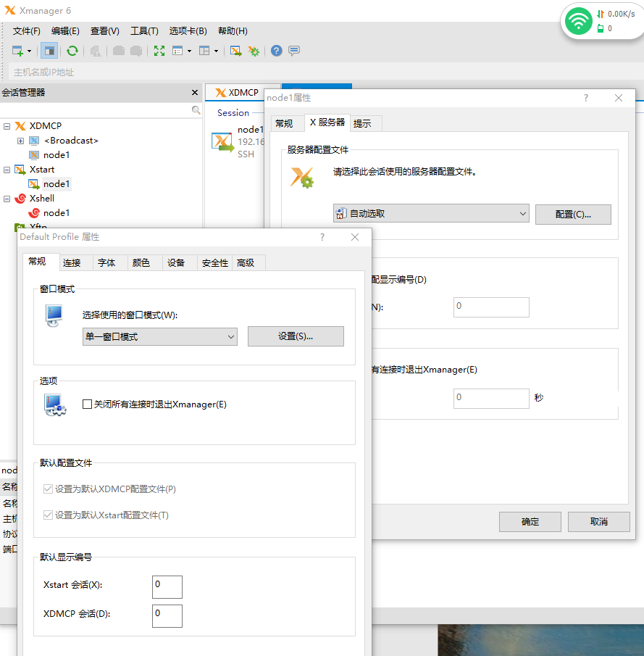
Task: Click the blue Help question mark icon
Action: (277, 51)
